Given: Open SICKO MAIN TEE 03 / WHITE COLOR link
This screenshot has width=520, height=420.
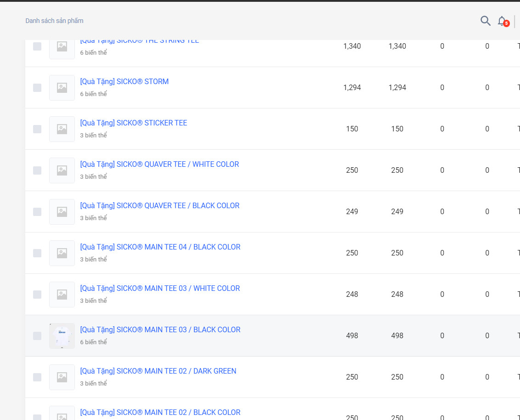Looking at the screenshot, I should pyautogui.click(x=160, y=288).
